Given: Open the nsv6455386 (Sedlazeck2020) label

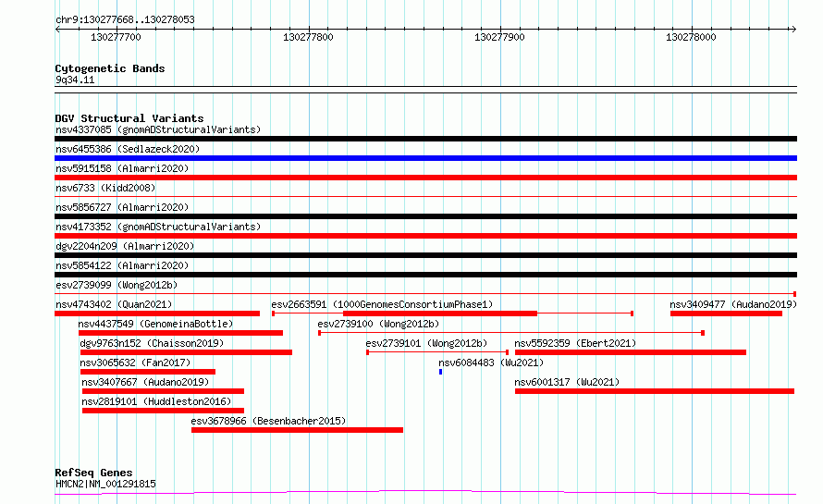Looking at the screenshot, I should 128,149.
